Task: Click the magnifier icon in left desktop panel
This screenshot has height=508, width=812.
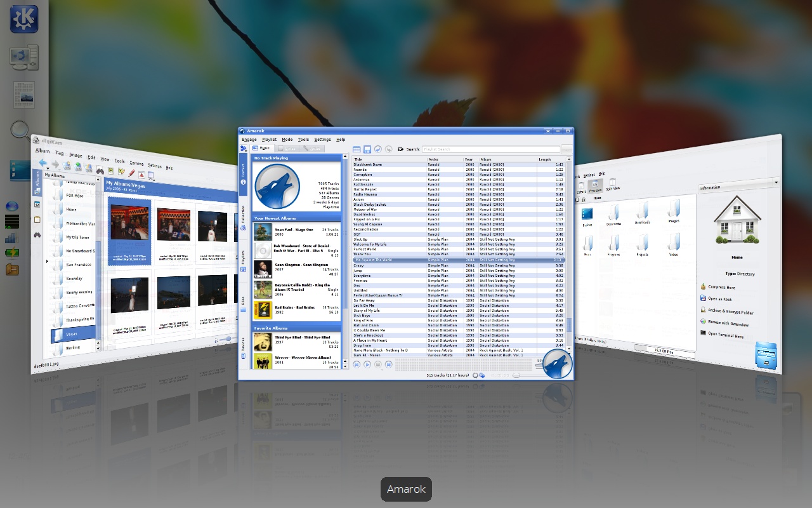Action: click(20, 130)
